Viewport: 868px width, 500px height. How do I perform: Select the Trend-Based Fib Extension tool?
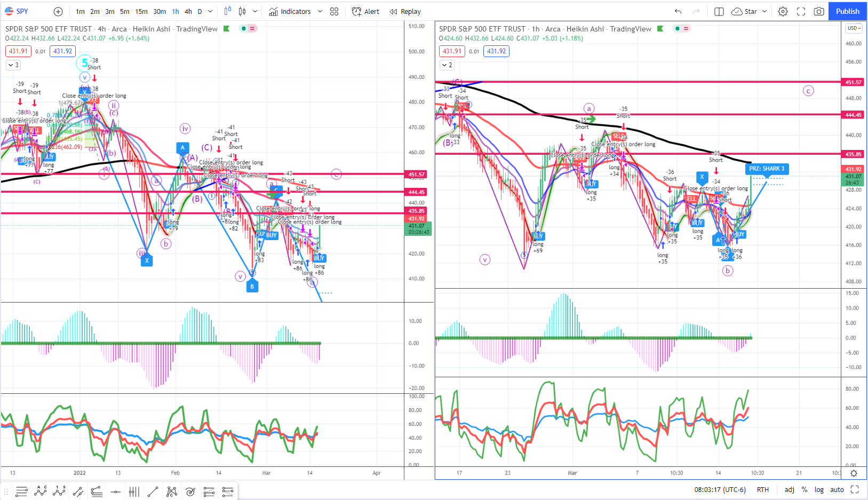click(x=97, y=491)
